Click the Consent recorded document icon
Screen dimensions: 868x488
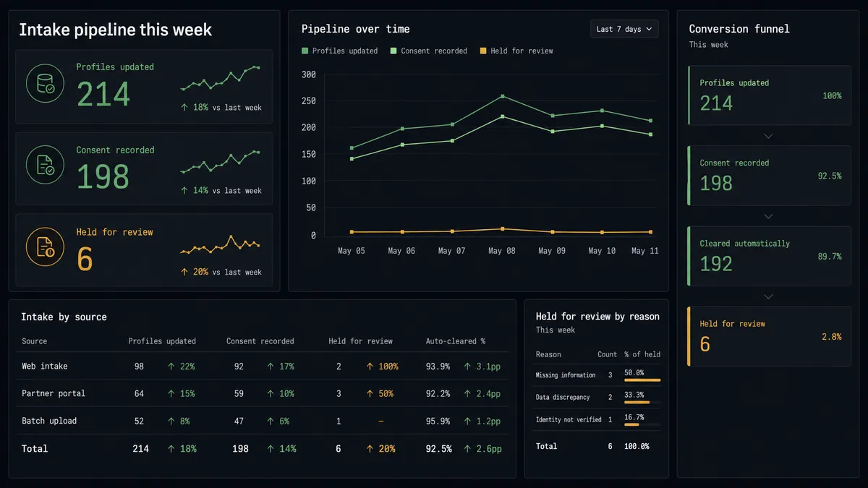[46, 165]
